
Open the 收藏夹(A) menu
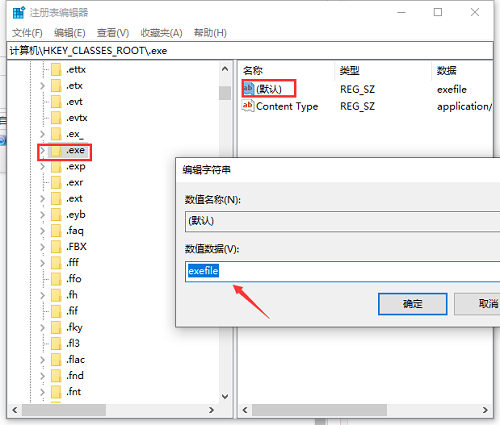coord(162,33)
